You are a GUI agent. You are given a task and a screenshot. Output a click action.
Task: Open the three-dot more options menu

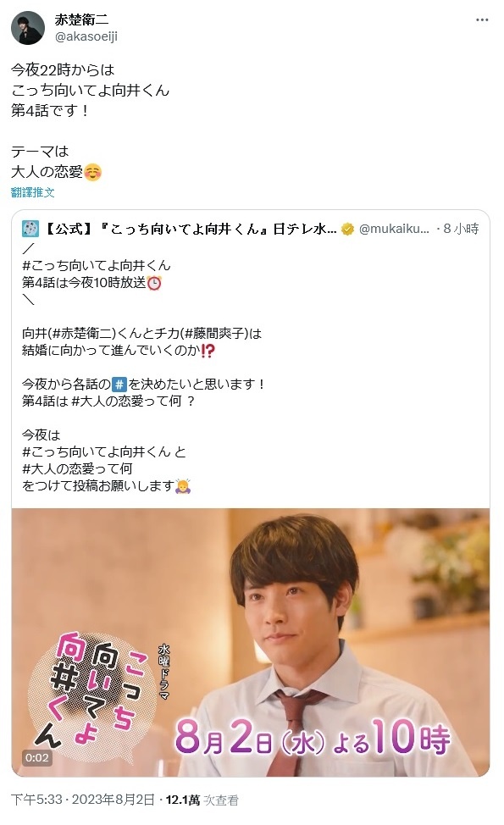(x=481, y=20)
